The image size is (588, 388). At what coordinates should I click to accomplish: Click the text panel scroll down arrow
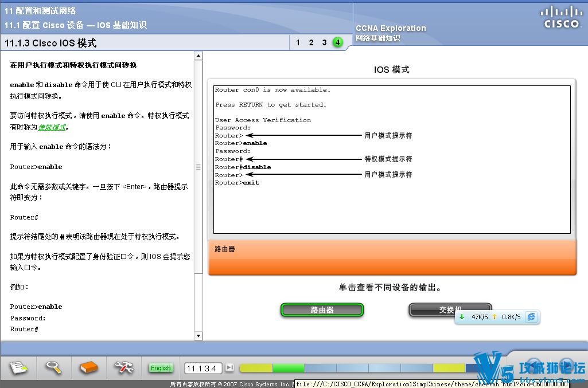point(198,336)
